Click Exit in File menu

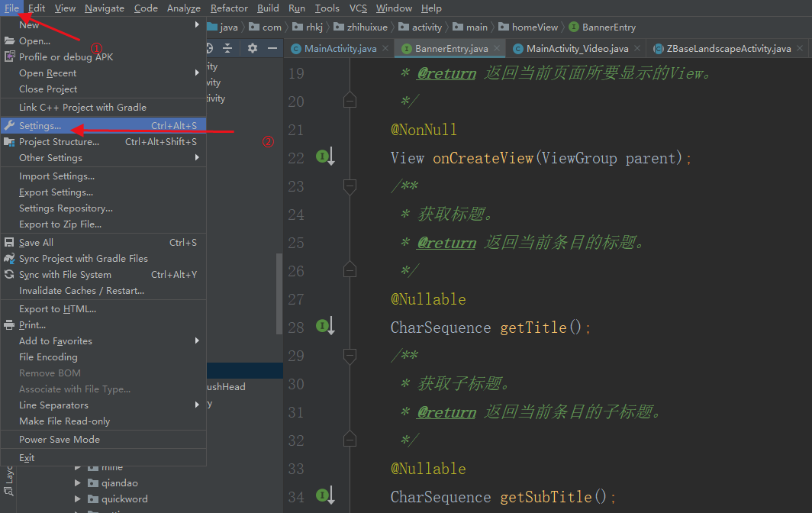[x=104, y=457]
